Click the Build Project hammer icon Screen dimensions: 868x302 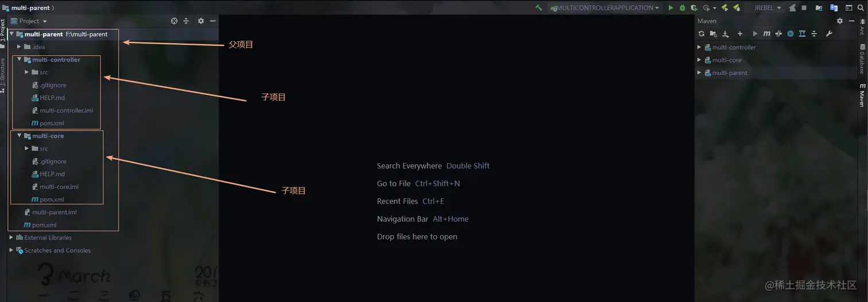(538, 8)
